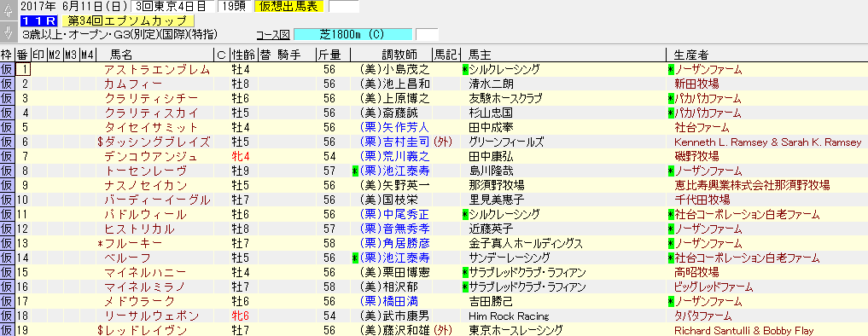The width and height of the screenshot is (868, 336).
Task: Click the 仮想出馬表 yellow label
Action: 289,7
